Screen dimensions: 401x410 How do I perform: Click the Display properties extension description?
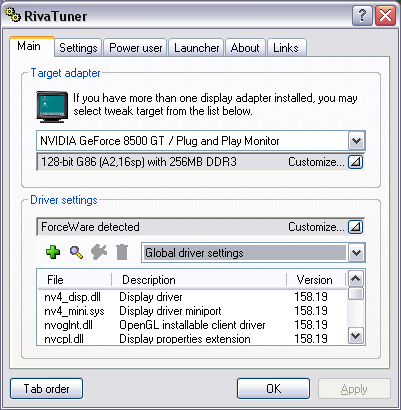pos(185,339)
